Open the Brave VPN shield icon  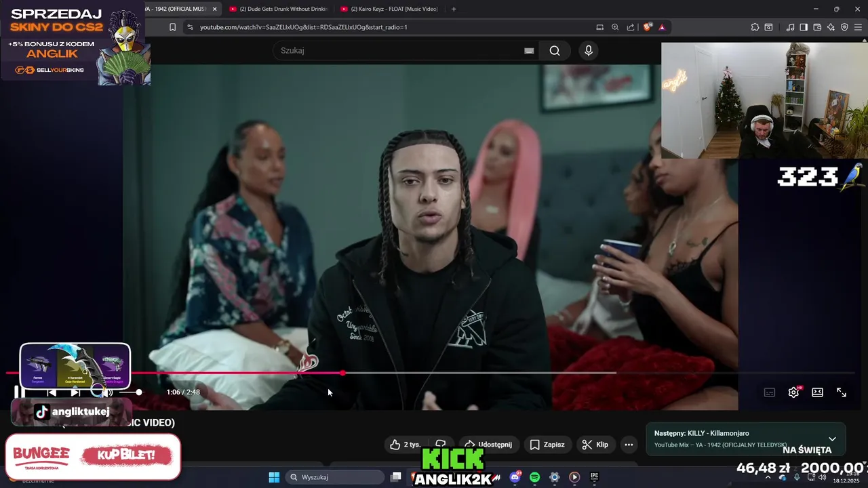pyautogui.click(x=844, y=27)
